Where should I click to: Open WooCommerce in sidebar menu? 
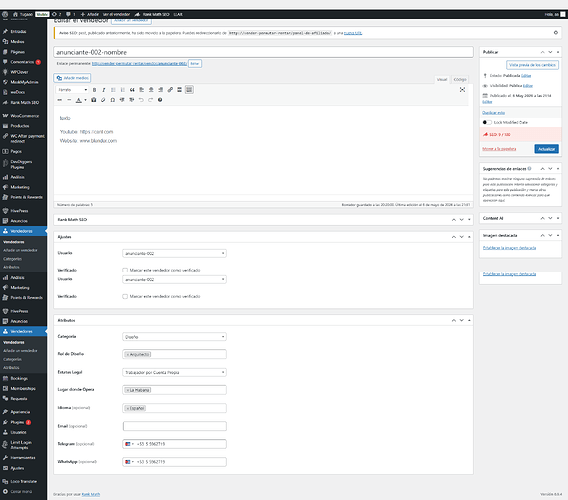click(24, 116)
